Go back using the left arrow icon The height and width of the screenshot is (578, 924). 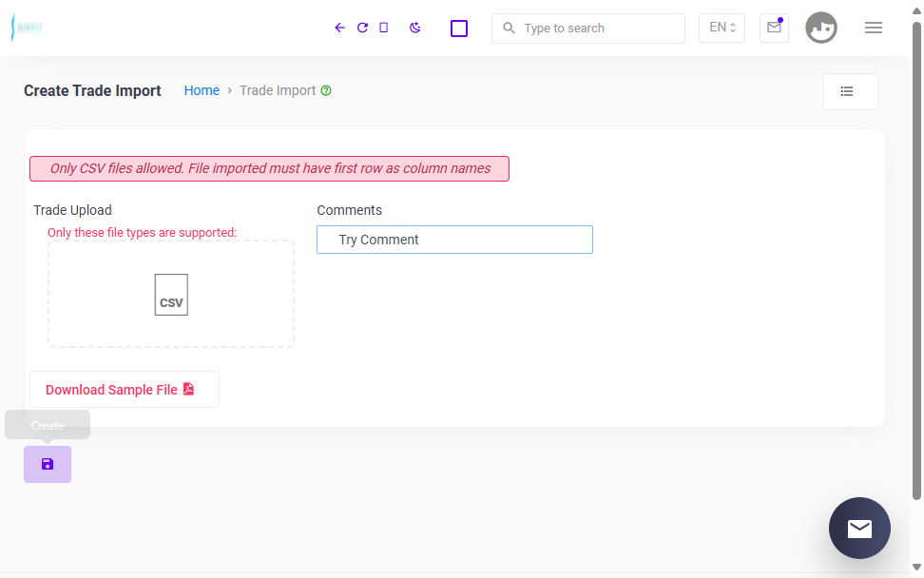(339, 28)
